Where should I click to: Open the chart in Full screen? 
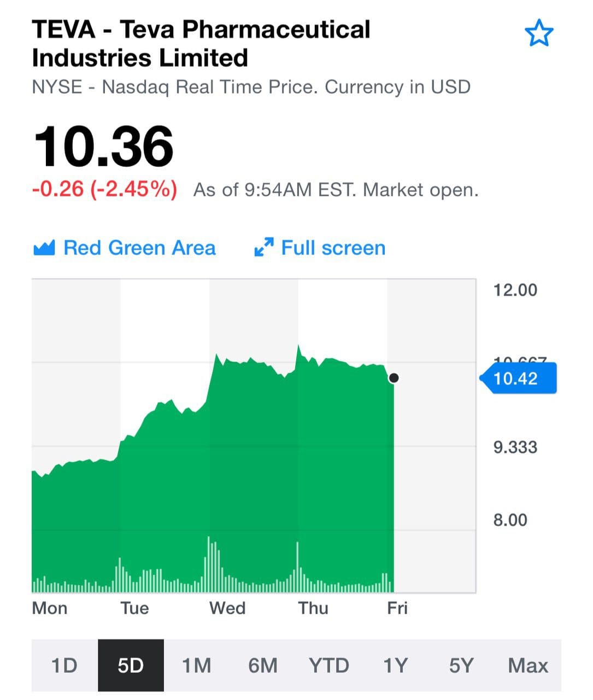pos(320,248)
